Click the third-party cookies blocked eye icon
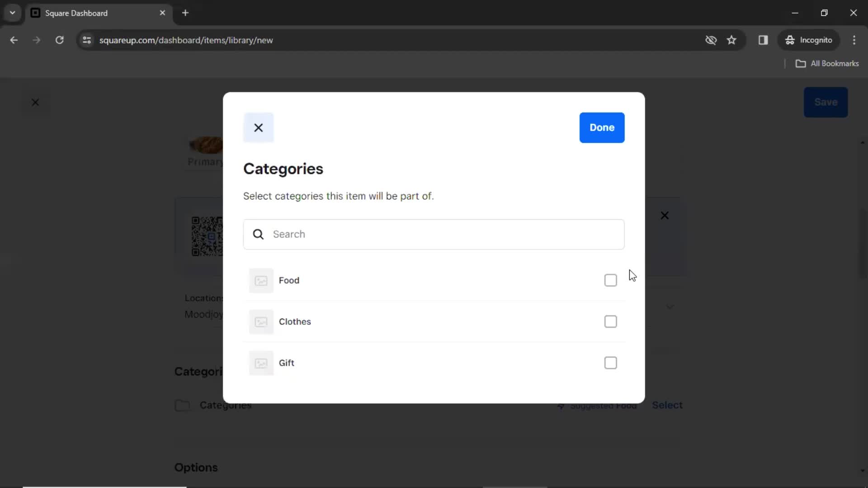The width and height of the screenshot is (868, 488). coord(711,40)
